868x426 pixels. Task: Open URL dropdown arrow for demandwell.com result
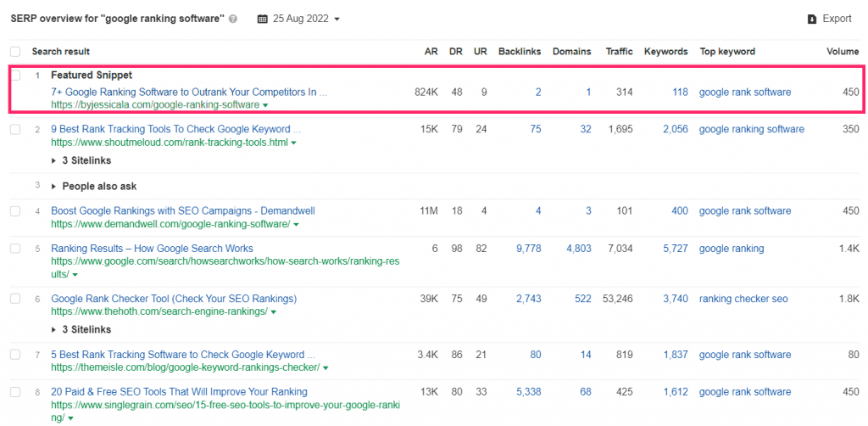point(296,225)
